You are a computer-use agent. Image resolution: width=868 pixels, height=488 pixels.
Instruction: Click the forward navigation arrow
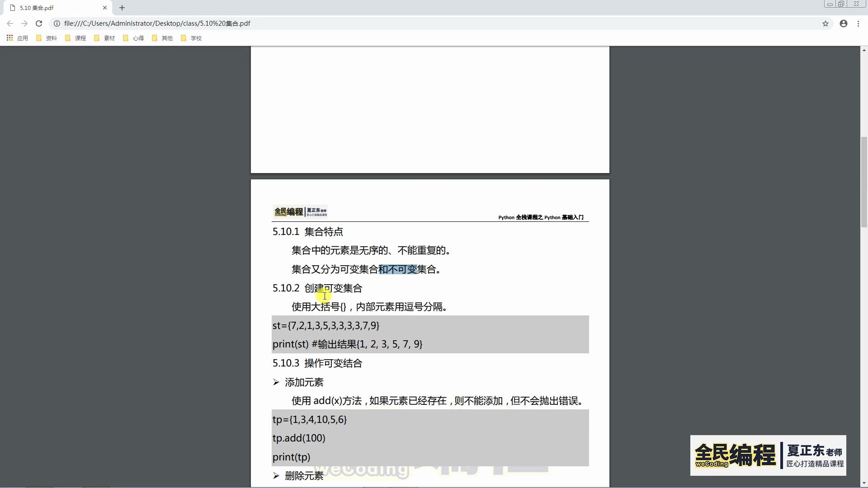point(24,23)
